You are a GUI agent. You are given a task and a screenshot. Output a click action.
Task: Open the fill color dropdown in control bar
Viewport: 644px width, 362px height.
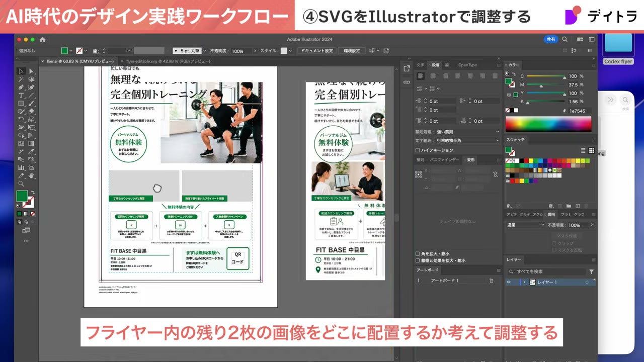(x=71, y=51)
